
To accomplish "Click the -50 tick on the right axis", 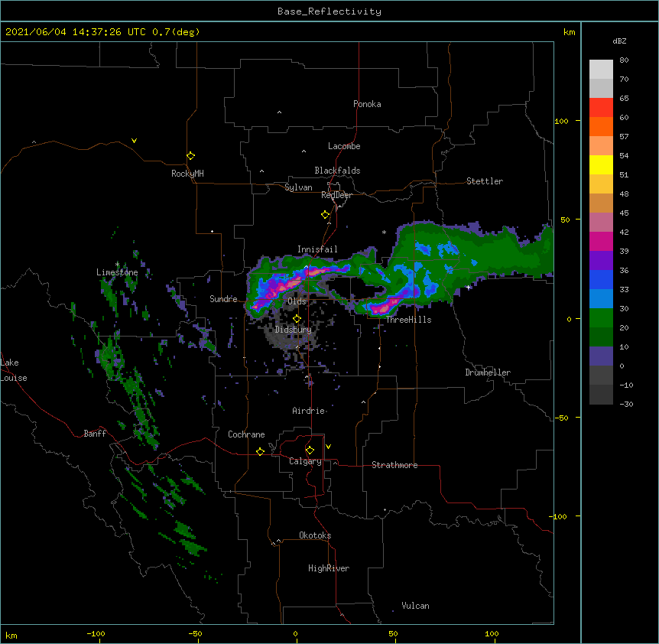I will 561,418.
